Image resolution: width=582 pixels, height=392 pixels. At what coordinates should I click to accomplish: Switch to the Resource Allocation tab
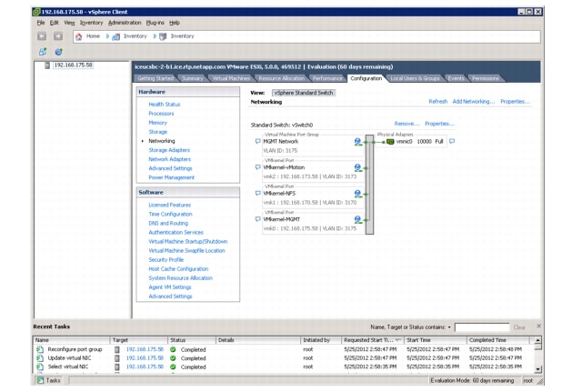click(x=281, y=78)
